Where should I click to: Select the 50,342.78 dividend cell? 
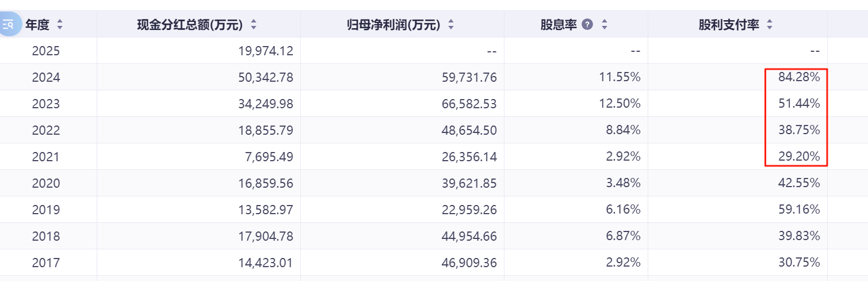tap(266, 77)
